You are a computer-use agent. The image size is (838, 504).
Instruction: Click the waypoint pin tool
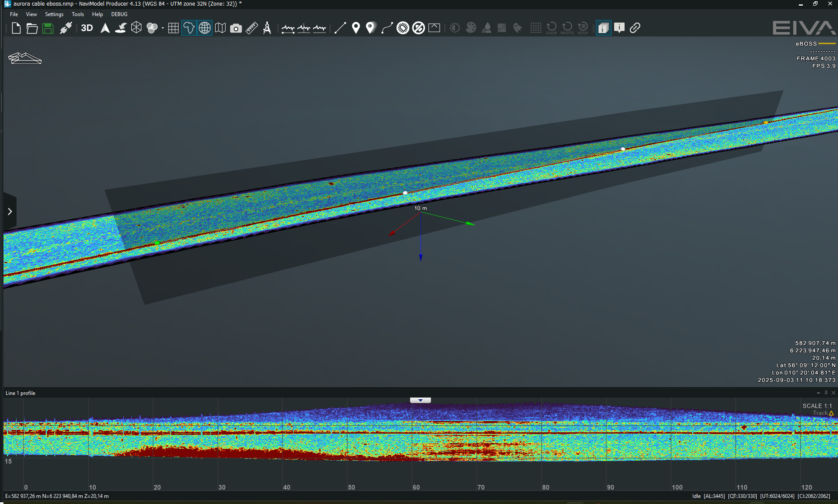click(356, 28)
